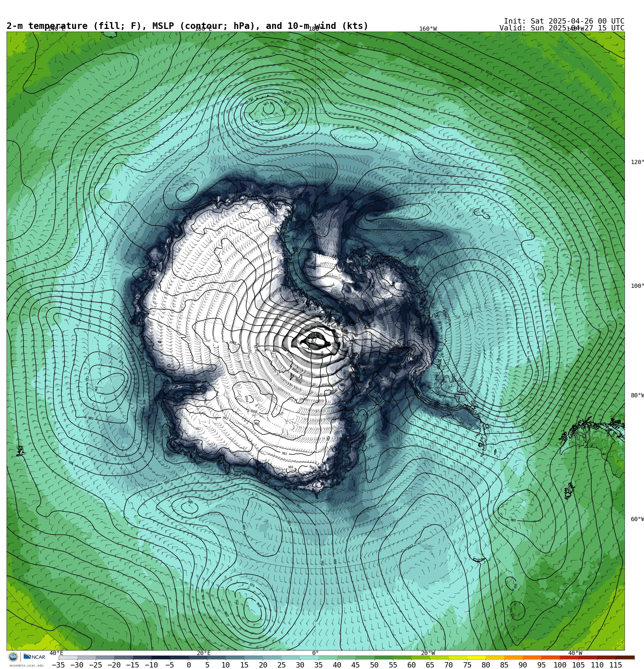Pick the red-orange swatch between 95 and 100
This screenshot has height=669, width=644.
point(551,657)
